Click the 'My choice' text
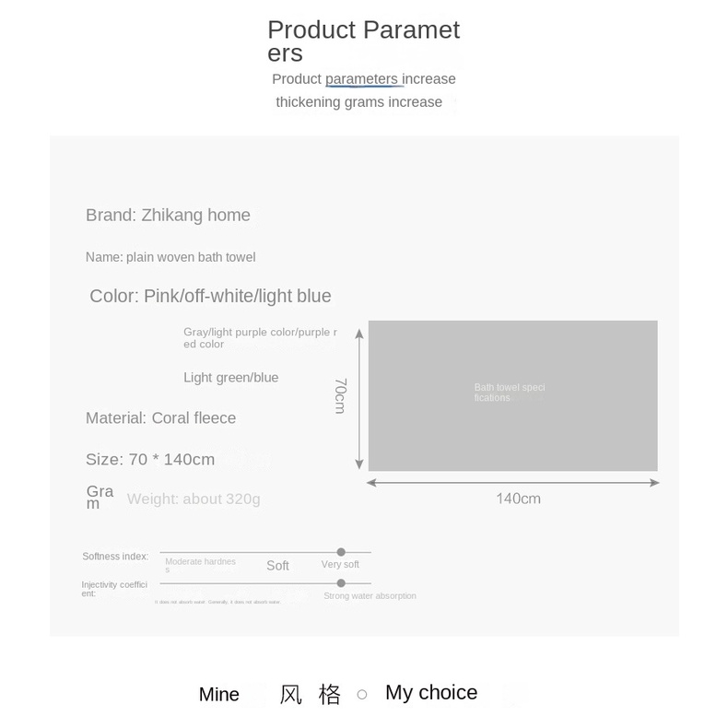 pos(431,693)
